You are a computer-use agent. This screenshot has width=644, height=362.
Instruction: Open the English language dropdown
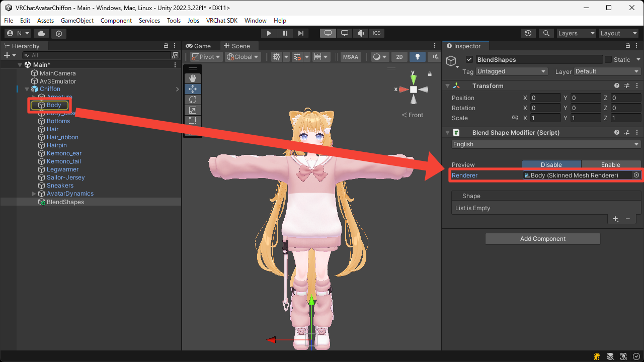click(x=546, y=144)
